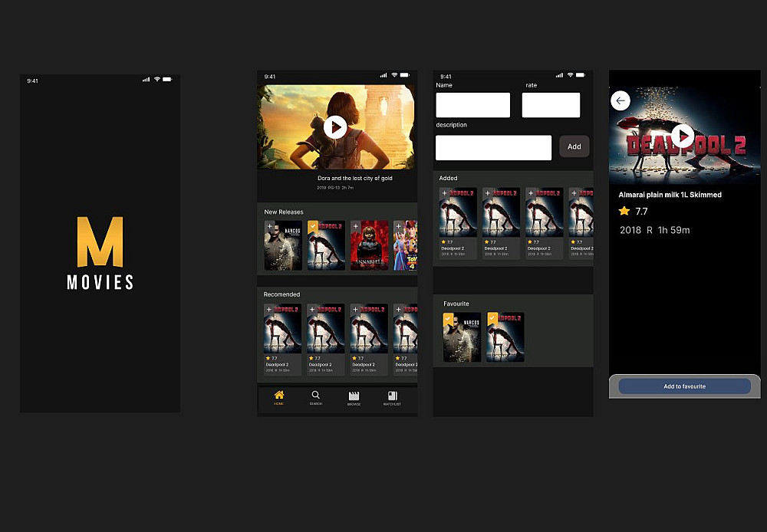The height and width of the screenshot is (532, 767).
Task: Open the Watchlist tab icon
Action: tap(392, 396)
